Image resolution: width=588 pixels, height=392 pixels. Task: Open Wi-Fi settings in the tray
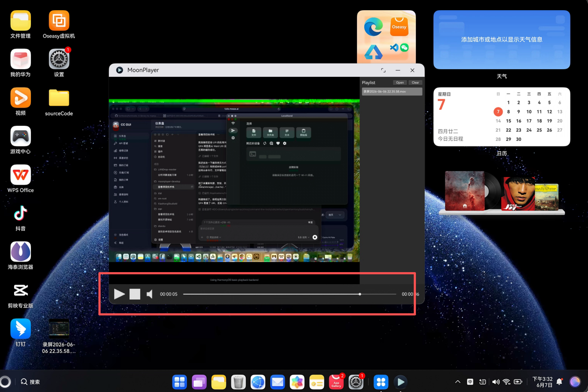click(507, 382)
